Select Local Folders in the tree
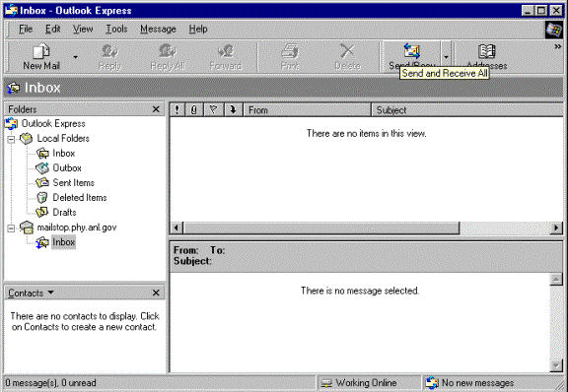This screenshot has height=392, width=568. [x=63, y=139]
